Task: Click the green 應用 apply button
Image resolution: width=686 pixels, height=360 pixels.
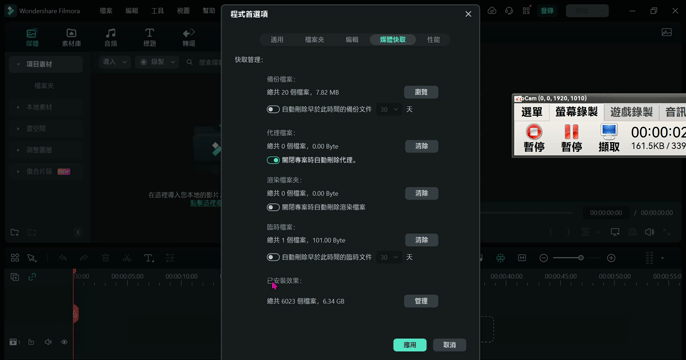Action: [x=410, y=345]
